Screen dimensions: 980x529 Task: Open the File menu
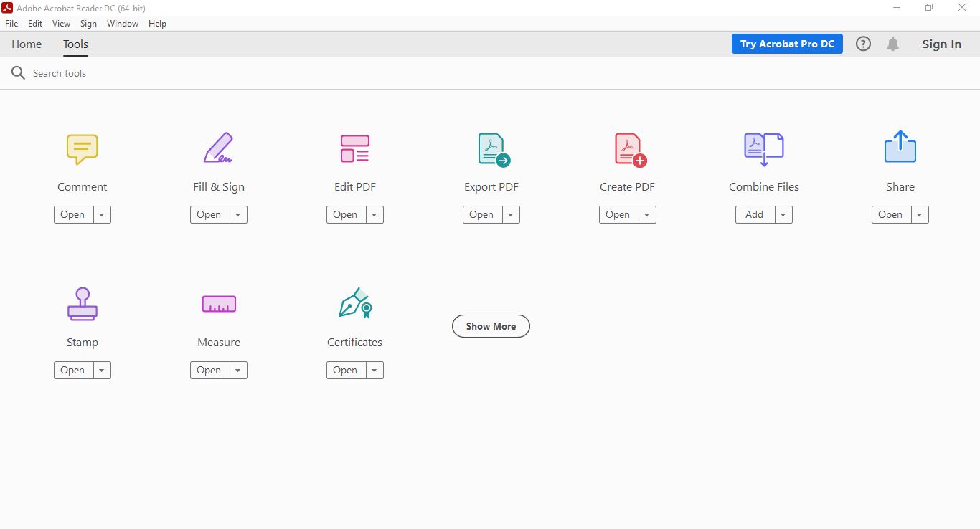11,24
